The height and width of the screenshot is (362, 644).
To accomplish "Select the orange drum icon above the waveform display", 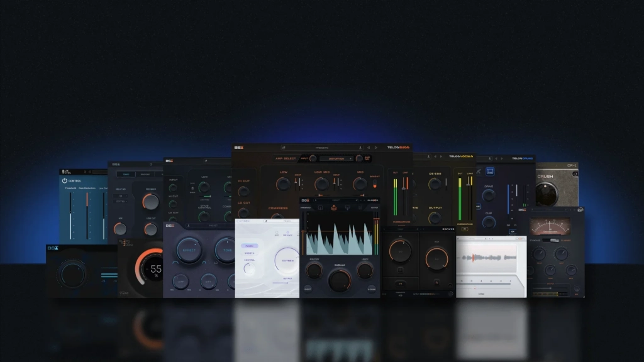I will [x=334, y=207].
